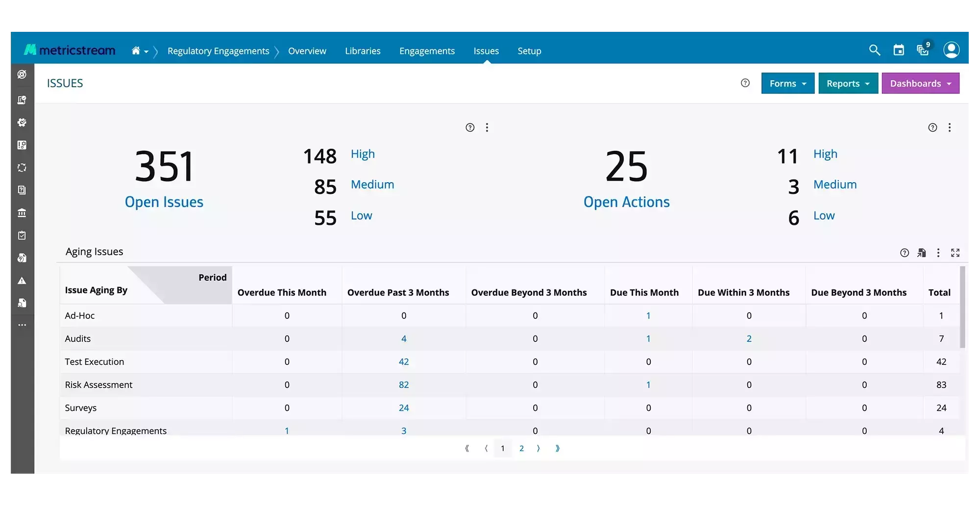Switch to the Engagements tab
This screenshot has width=980, height=505.
pyautogui.click(x=427, y=51)
